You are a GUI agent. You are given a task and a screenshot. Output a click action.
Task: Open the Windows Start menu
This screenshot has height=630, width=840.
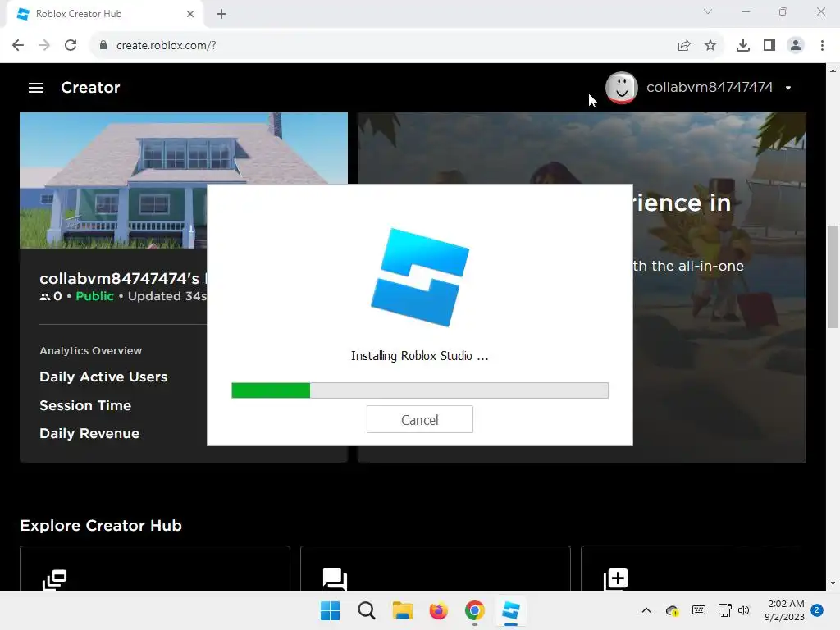tap(330, 610)
